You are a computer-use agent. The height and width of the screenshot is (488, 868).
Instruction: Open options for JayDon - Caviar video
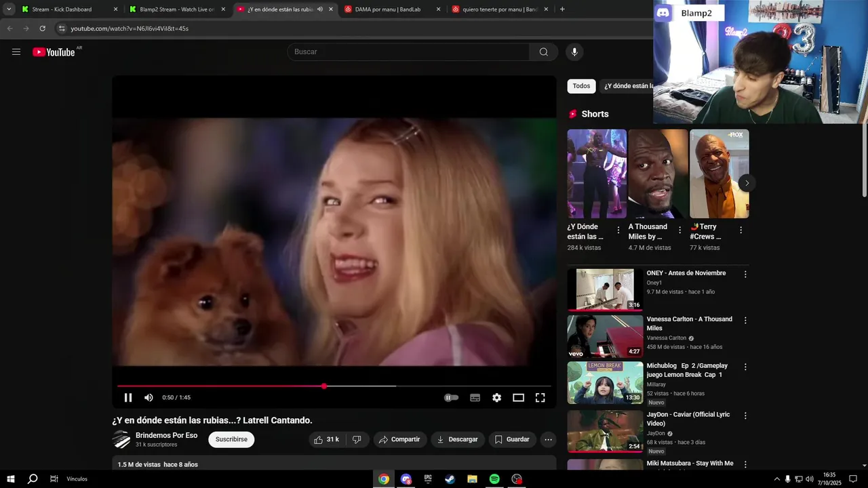click(x=745, y=415)
